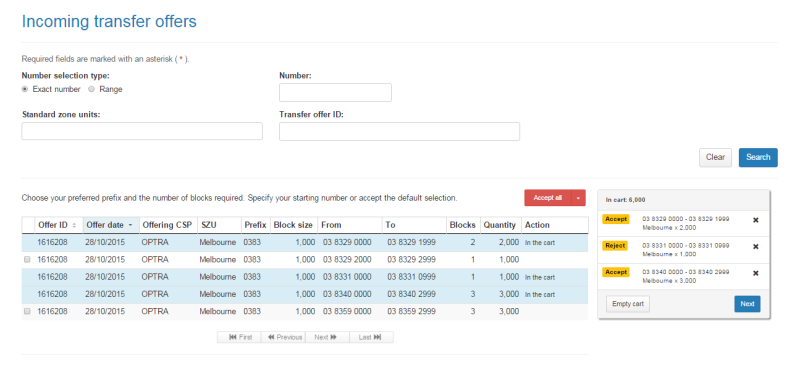Image resolution: width=800 pixels, height=379 pixels.
Task: Click To cell 03 8329 1999
Action: [x=411, y=242]
